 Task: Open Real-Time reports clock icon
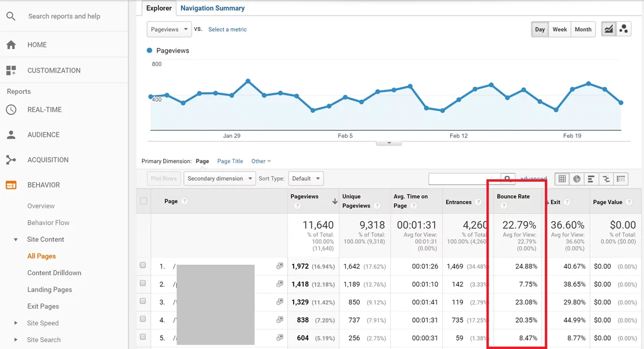[x=11, y=109]
